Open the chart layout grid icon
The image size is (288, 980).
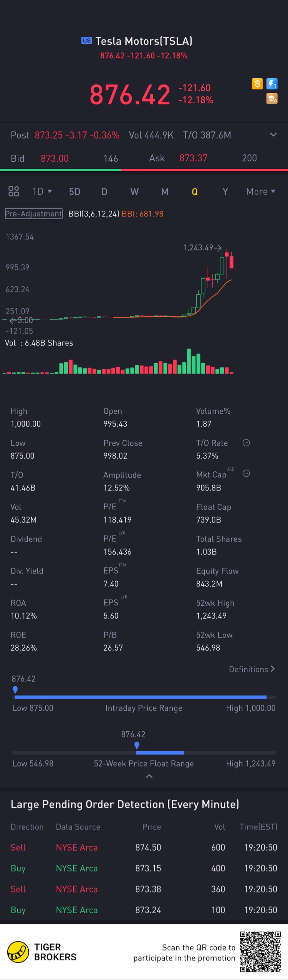14,191
